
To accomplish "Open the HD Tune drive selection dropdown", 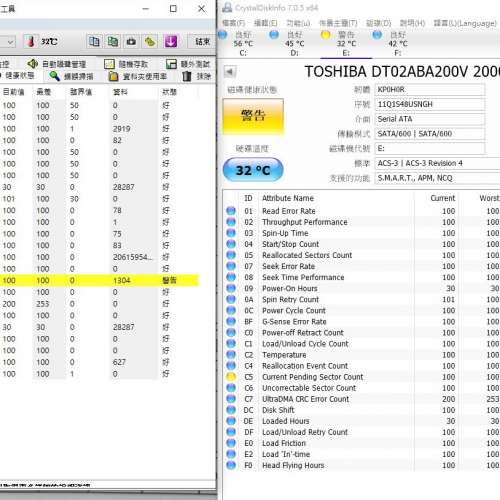I will coord(10,42).
